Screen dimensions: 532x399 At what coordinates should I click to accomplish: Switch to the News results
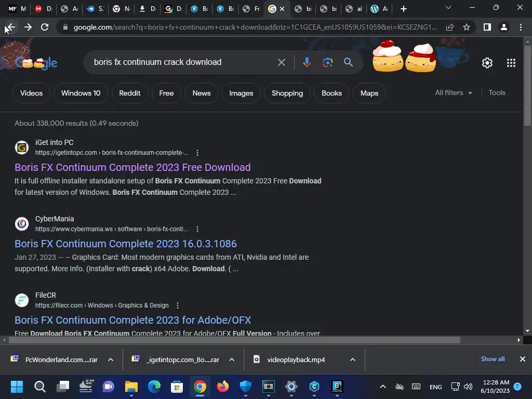[x=202, y=93]
